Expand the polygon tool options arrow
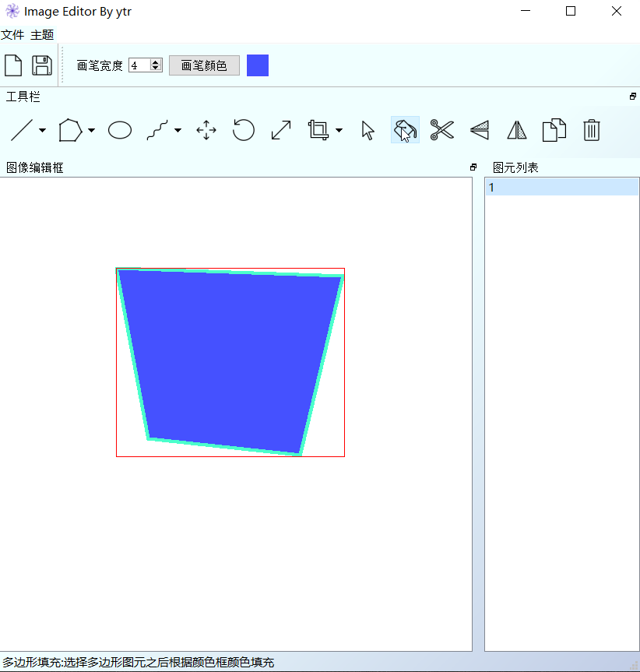Image resolution: width=640 pixels, height=672 pixels. tap(91, 130)
